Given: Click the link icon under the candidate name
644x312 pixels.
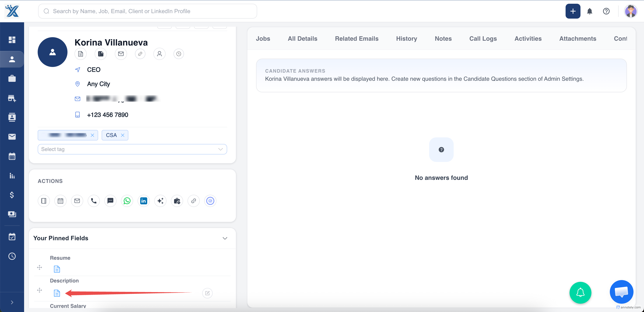Looking at the screenshot, I should tap(140, 54).
